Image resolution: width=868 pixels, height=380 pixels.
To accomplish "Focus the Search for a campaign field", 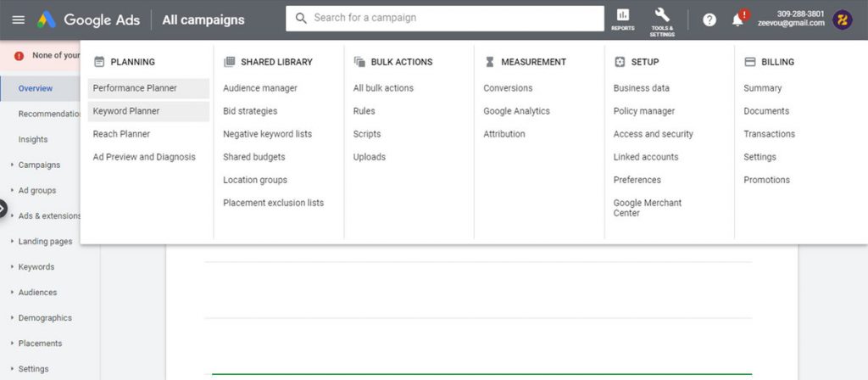I will point(444,19).
